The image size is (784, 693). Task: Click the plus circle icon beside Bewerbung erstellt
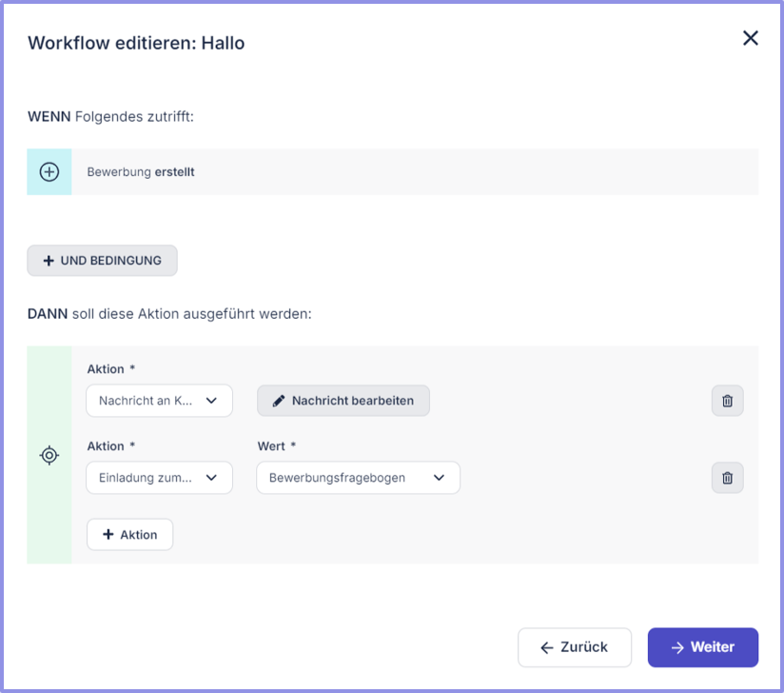click(49, 172)
